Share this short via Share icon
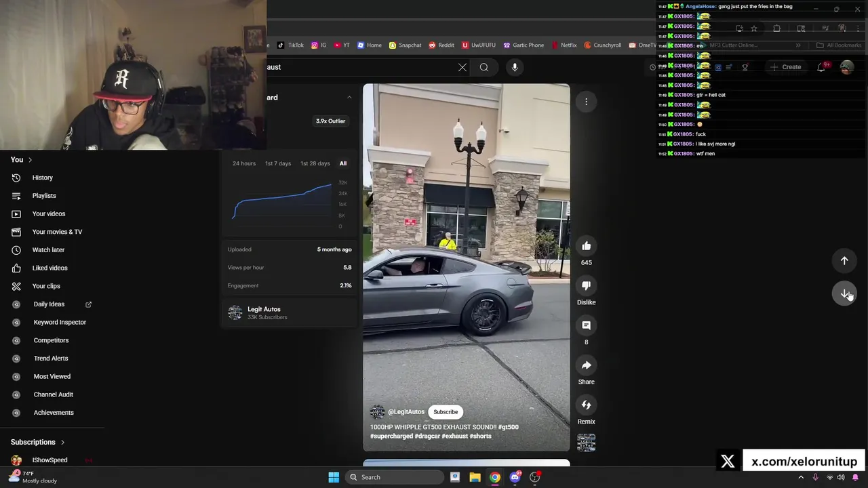The height and width of the screenshot is (488, 868). (586, 365)
